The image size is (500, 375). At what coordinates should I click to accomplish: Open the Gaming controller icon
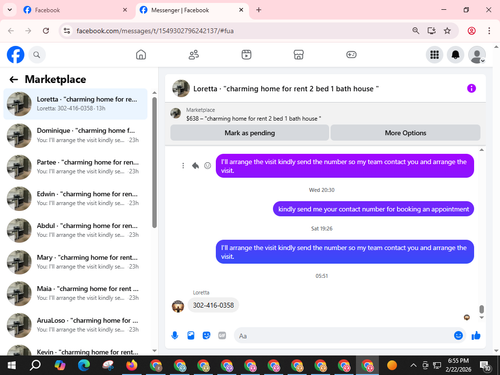(351, 55)
